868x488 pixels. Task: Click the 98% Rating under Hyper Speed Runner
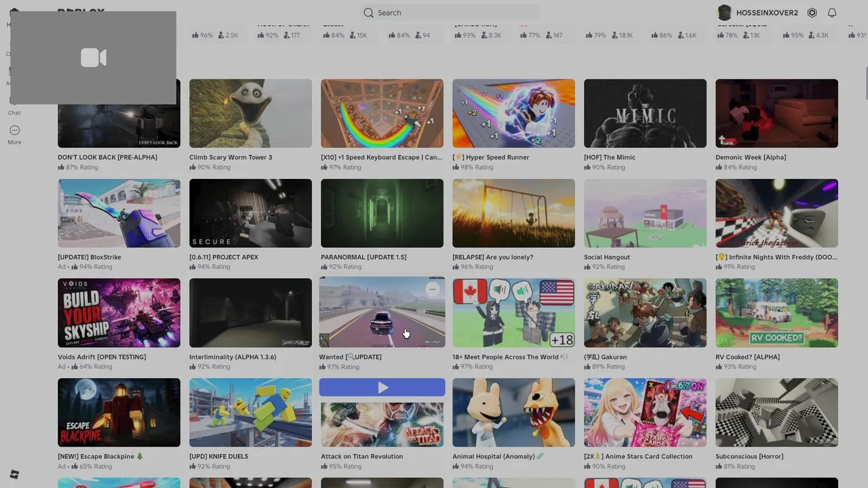click(x=474, y=167)
